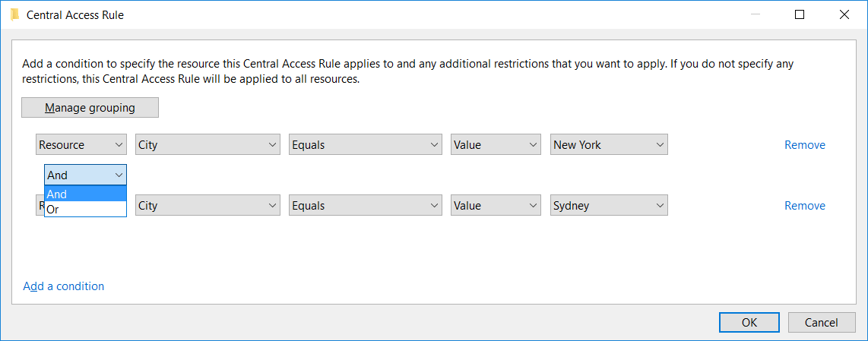This screenshot has height=341, width=868.
Task: Open the Resource dropdown in first condition
Action: pyautogui.click(x=81, y=144)
